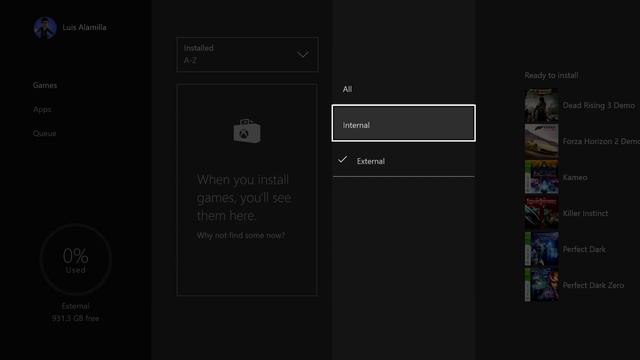Select the Kameo title text
This screenshot has height=360, width=640.
(x=575, y=178)
